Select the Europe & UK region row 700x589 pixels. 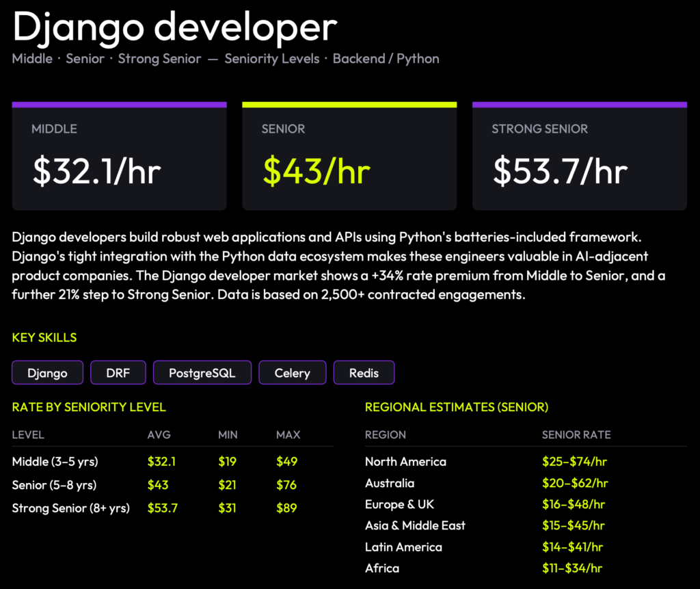pyautogui.click(x=526, y=505)
